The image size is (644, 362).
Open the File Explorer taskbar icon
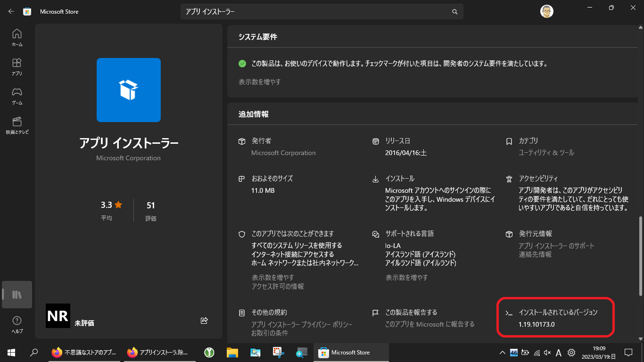[x=232, y=352]
